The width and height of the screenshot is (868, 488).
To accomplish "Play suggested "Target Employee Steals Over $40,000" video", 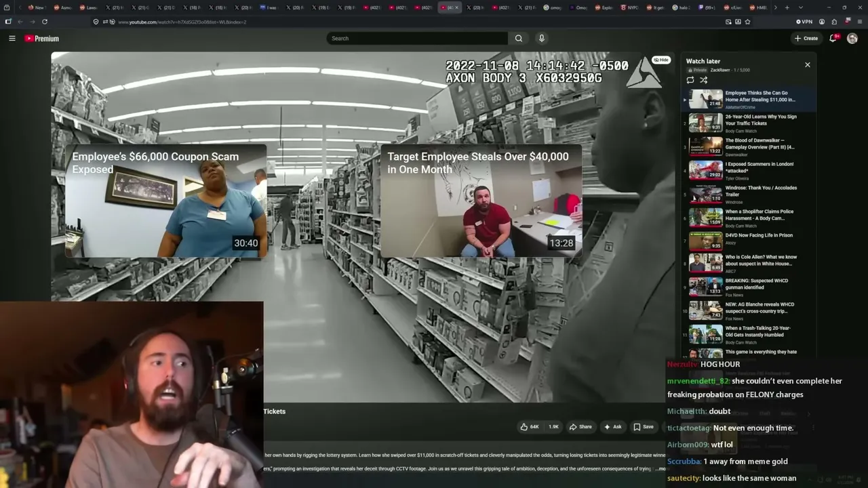I will tap(481, 201).
